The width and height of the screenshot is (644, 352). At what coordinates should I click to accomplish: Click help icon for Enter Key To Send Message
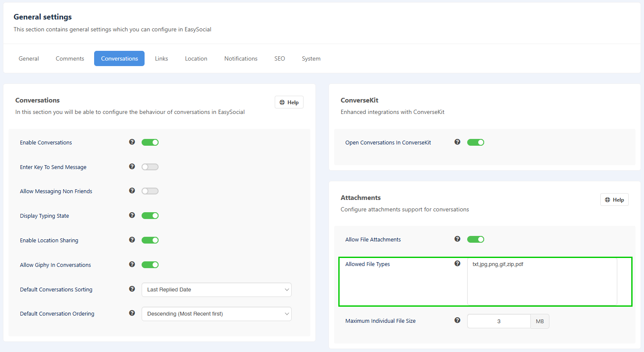coord(132,166)
